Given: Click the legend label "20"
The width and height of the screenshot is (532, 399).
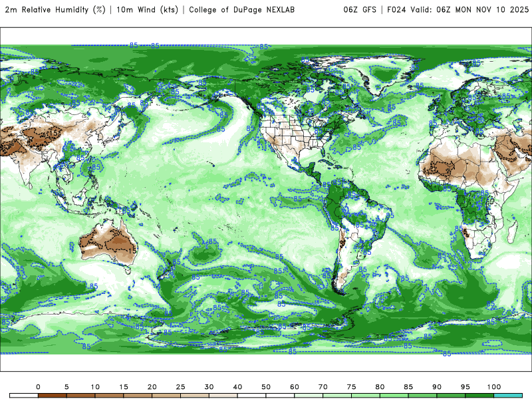Looking at the screenshot, I should click(152, 387).
